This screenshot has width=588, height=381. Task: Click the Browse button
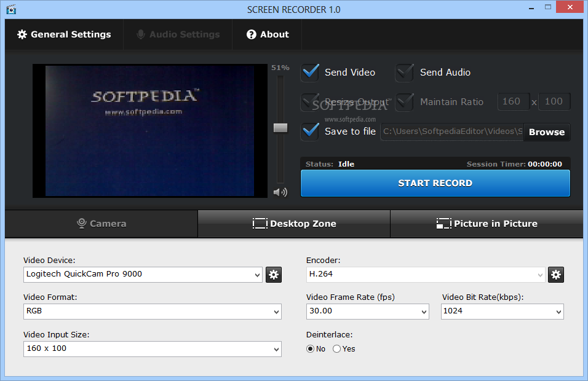547,132
